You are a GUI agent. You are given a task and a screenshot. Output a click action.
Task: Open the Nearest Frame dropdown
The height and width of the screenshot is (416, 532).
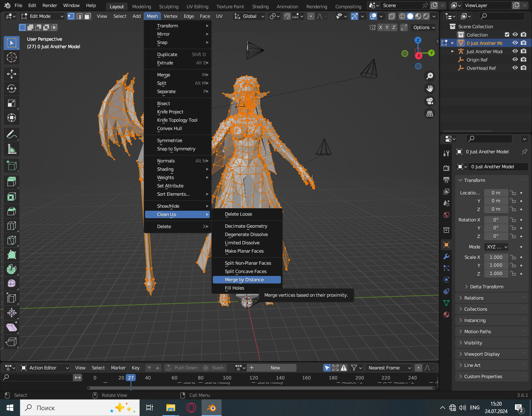[389, 368]
